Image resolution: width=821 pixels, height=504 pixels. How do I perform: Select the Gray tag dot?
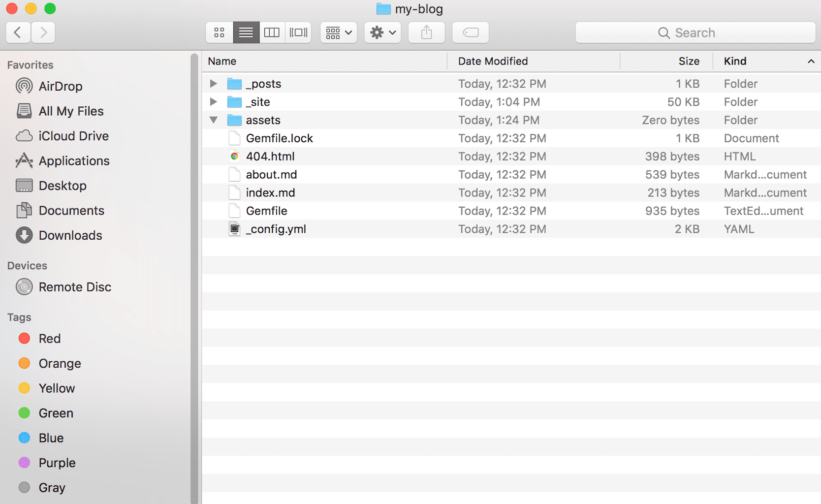[24, 487]
